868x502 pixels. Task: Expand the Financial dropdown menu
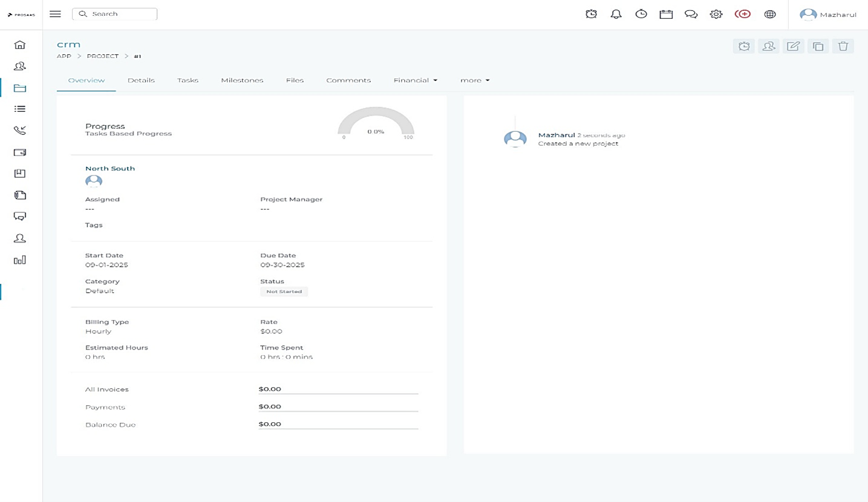coord(415,80)
